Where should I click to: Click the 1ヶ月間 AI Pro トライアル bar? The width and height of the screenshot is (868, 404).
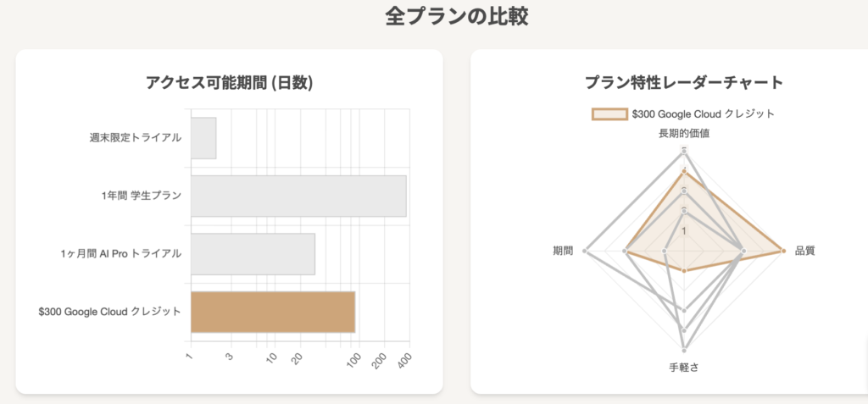[253, 254]
